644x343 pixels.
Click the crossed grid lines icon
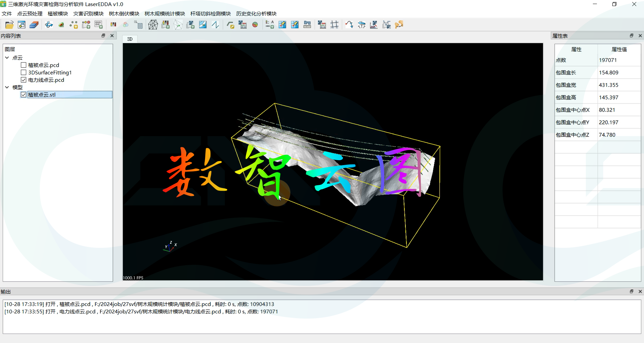(334, 25)
